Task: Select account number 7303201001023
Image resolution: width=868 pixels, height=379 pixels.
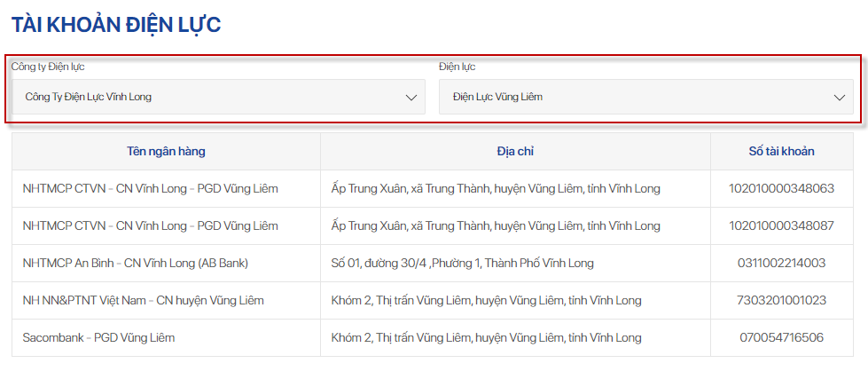Action: click(x=781, y=300)
